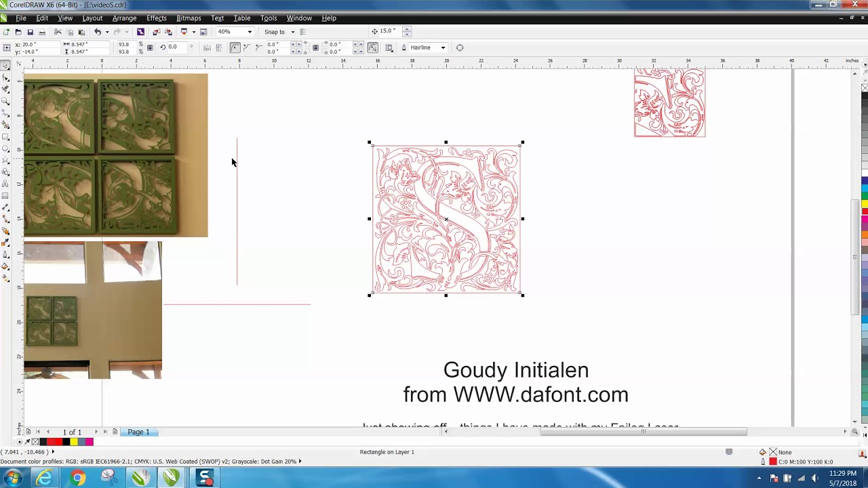The width and height of the screenshot is (868, 488).
Task: Open Internet Explorer from taskbar
Action: coord(45,479)
